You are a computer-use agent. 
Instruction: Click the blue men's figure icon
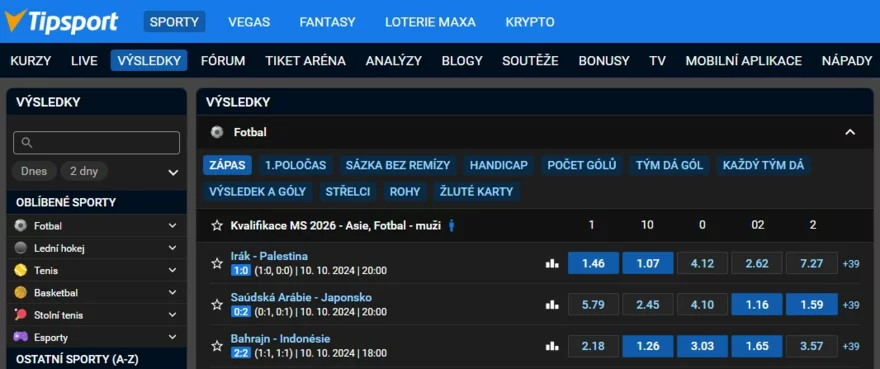coord(452,226)
